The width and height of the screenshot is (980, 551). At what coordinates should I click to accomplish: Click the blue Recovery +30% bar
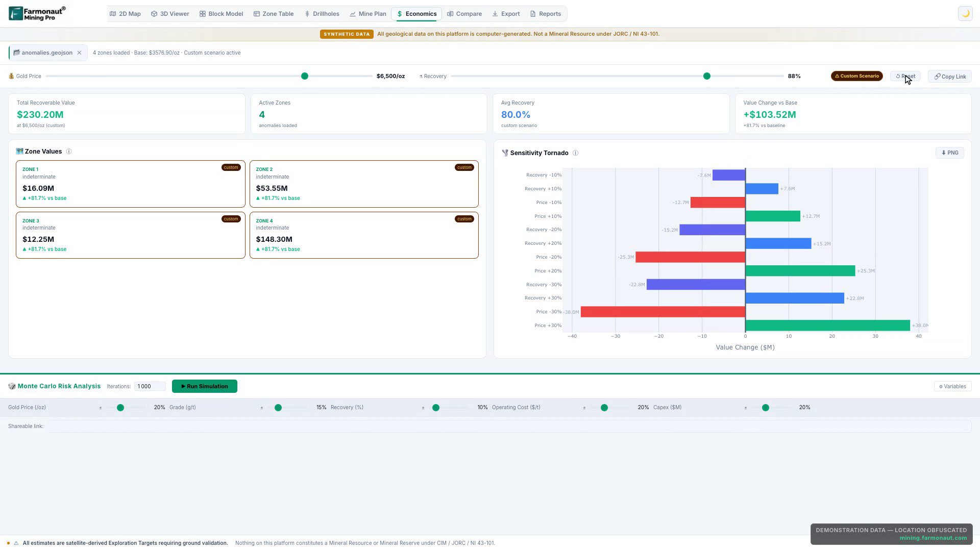pyautogui.click(x=795, y=298)
